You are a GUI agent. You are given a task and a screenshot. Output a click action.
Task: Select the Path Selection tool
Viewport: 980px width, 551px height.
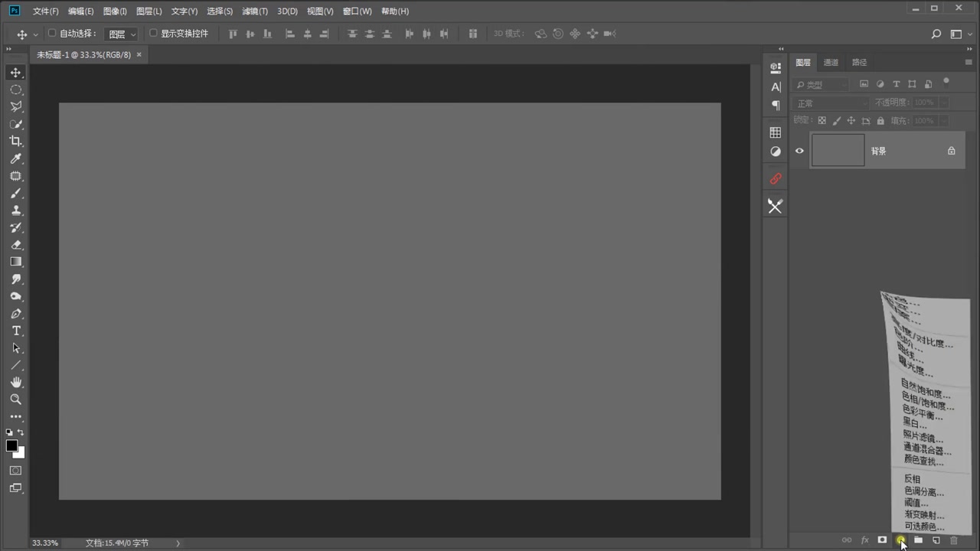pyautogui.click(x=15, y=348)
